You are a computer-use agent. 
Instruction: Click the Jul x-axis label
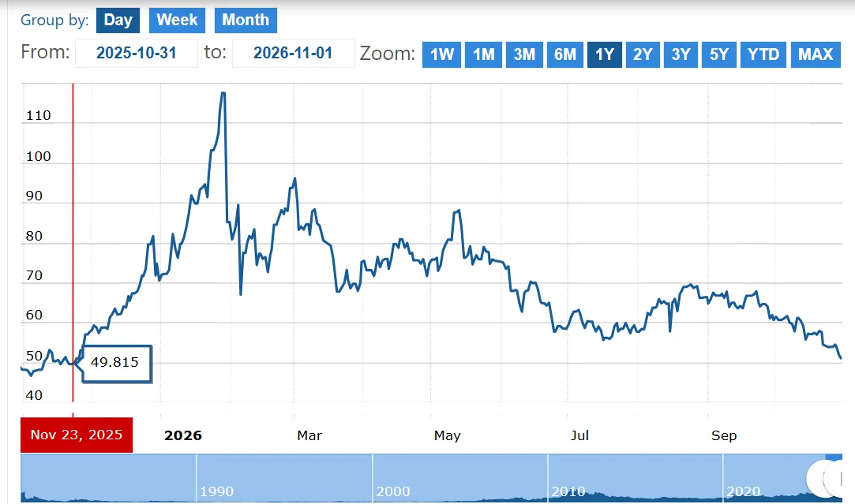[579, 435]
